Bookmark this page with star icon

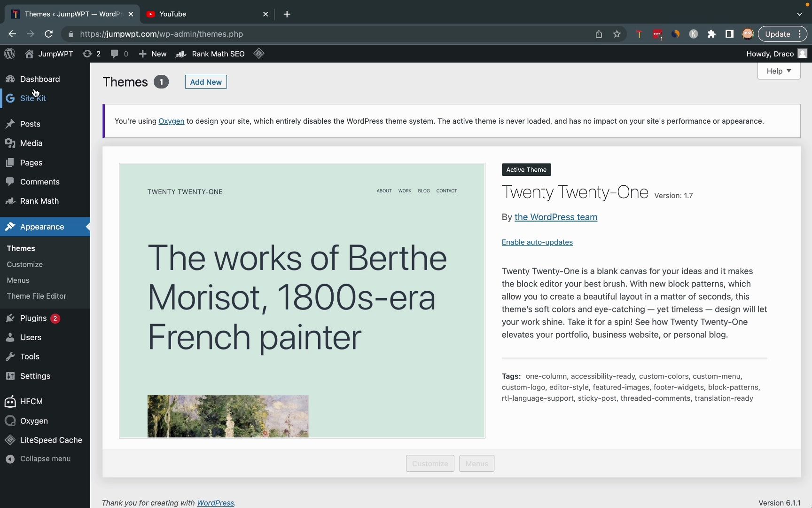[617, 34]
